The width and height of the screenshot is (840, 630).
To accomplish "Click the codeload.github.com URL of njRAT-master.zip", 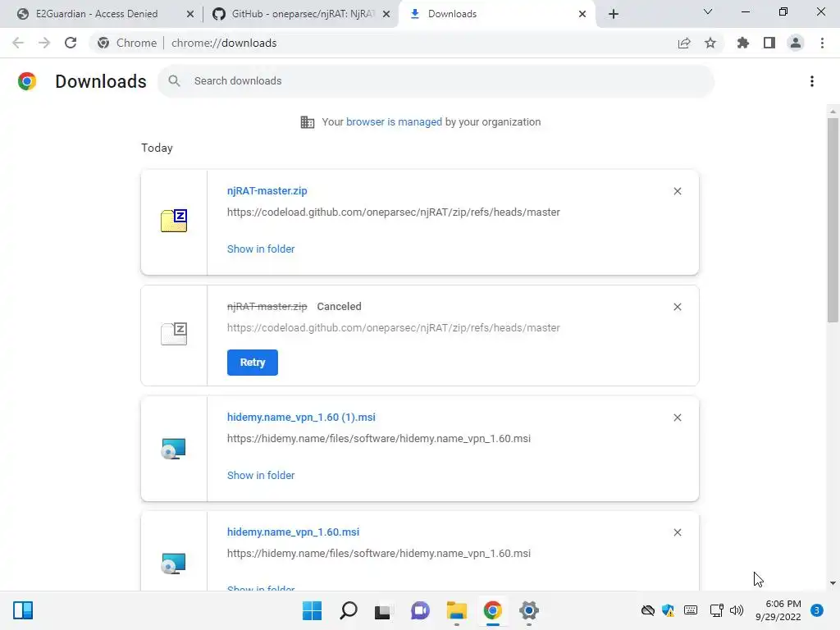I will 393,212.
